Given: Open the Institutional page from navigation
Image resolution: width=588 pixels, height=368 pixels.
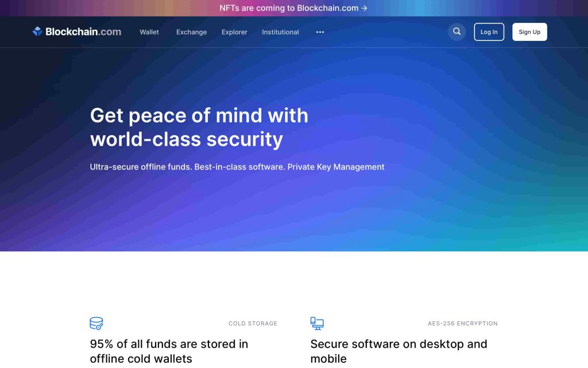Looking at the screenshot, I should (x=280, y=32).
